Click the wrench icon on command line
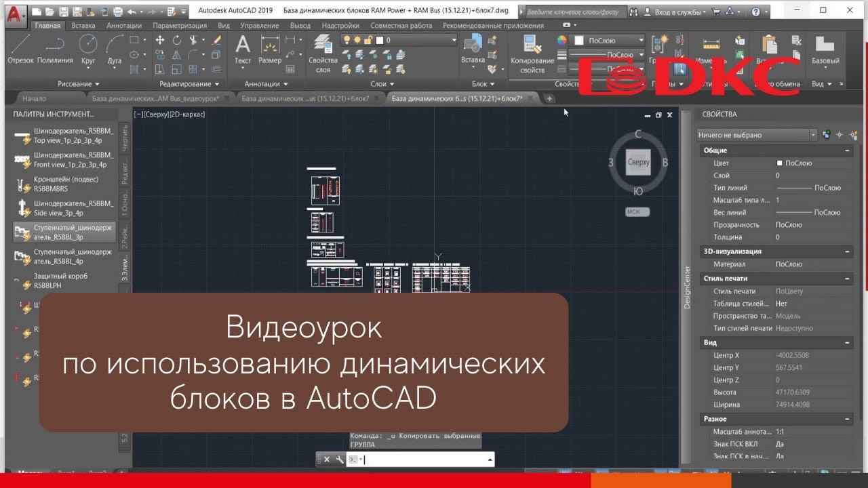This screenshot has height=488, width=868. [340, 460]
